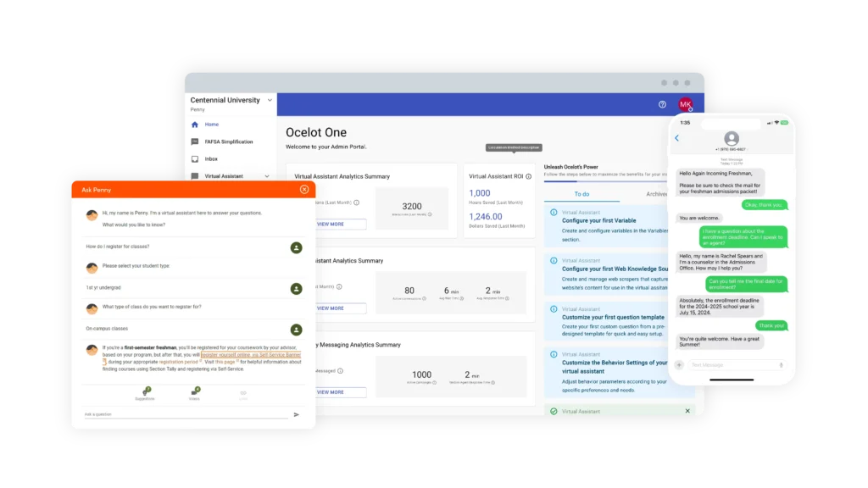
Task: Click the FAFSA Simplification chat icon
Action: click(x=195, y=141)
